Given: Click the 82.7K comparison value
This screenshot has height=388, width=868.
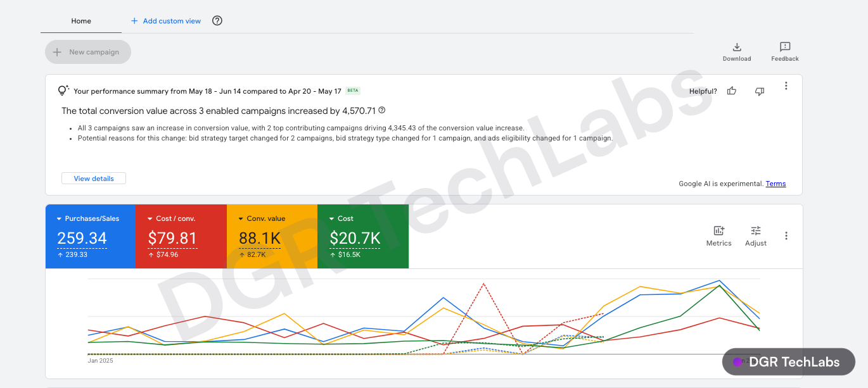Looking at the screenshot, I should 256,254.
